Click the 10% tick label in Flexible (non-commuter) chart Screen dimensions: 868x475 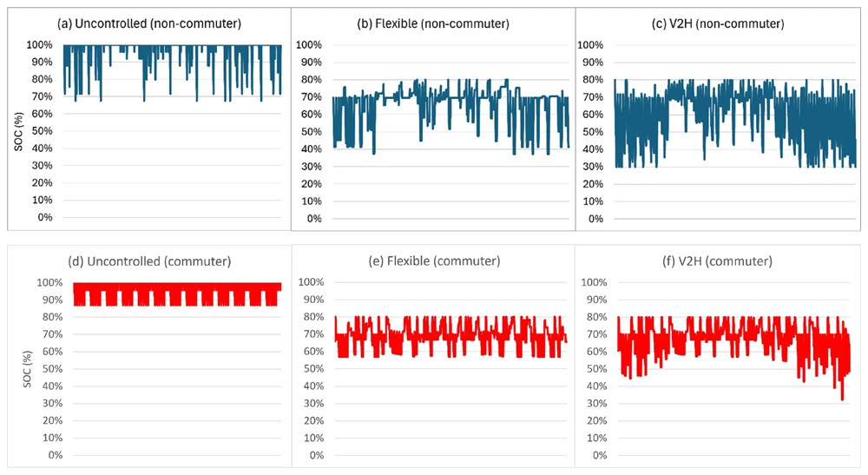coord(311,201)
